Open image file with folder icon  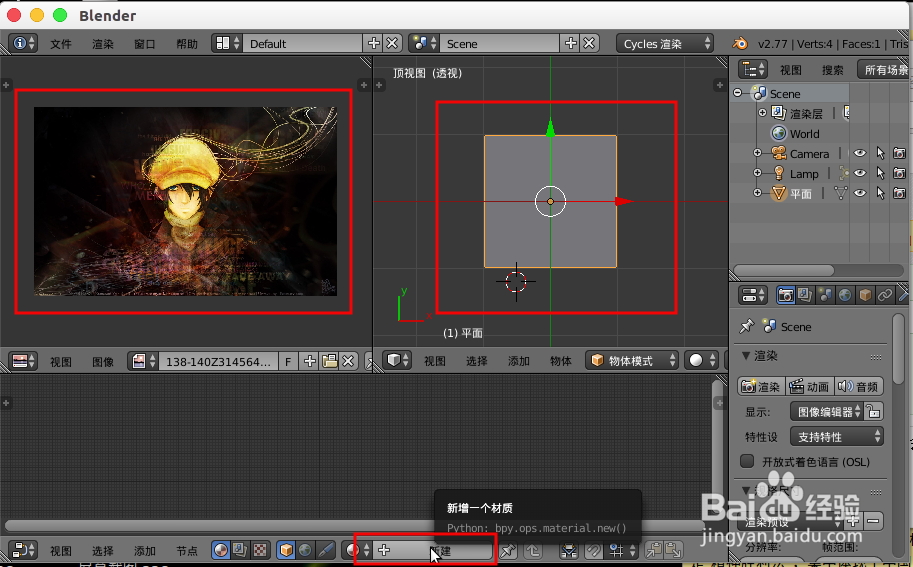pyautogui.click(x=329, y=362)
